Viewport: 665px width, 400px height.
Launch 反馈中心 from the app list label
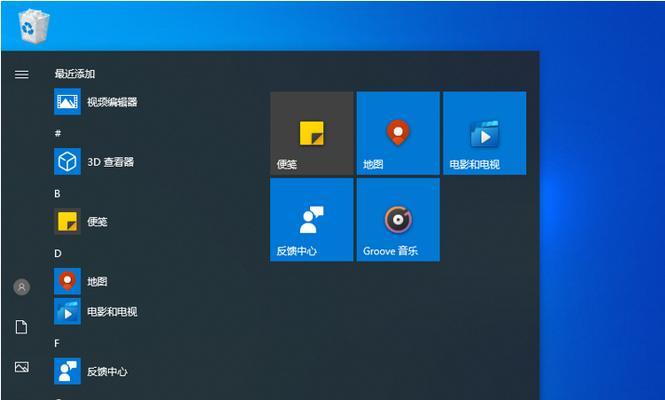pyautogui.click(x=107, y=372)
